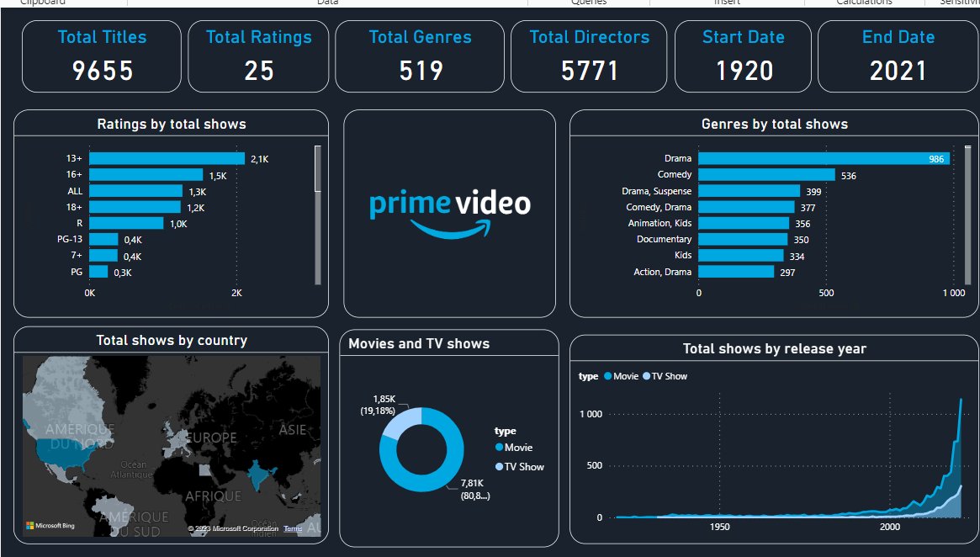Click the Start Date 1920 card
The image size is (980, 557).
(743, 56)
